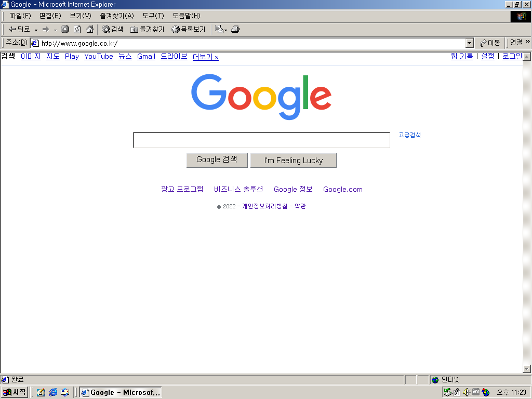This screenshot has width=532, height=399.
Task: Expand the 연결 links toolbar chevron
Action: [x=528, y=42]
